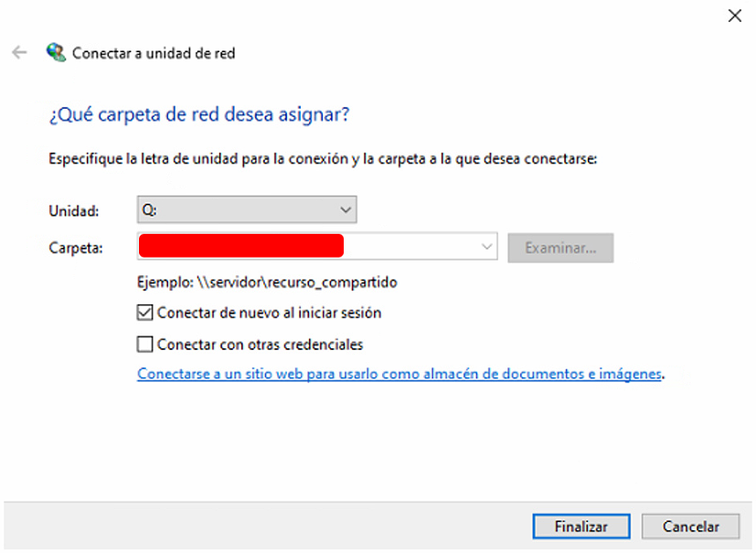Close the Conectar a unidad de red dialog
Screen dimensions: 756x553
coord(734,16)
